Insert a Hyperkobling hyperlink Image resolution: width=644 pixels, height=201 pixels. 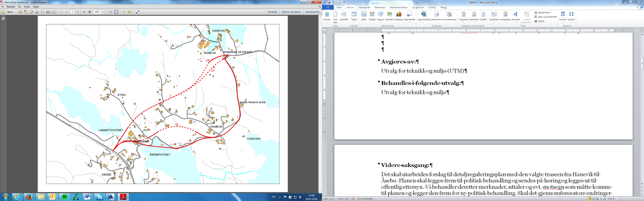coord(424,16)
